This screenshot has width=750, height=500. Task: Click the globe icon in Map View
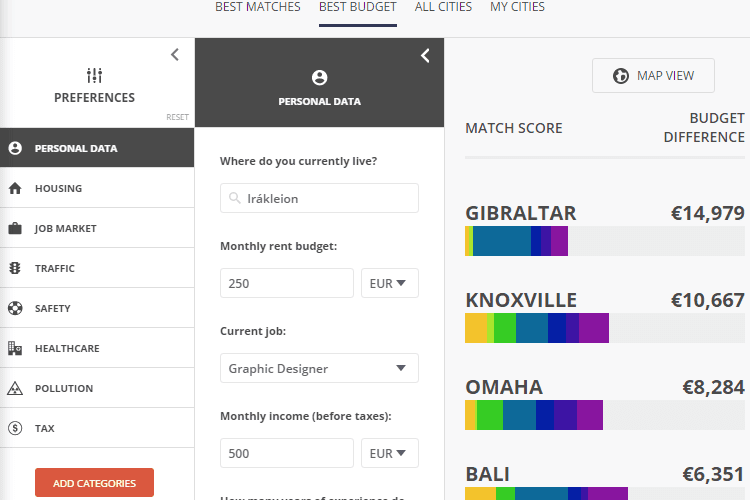pos(621,76)
